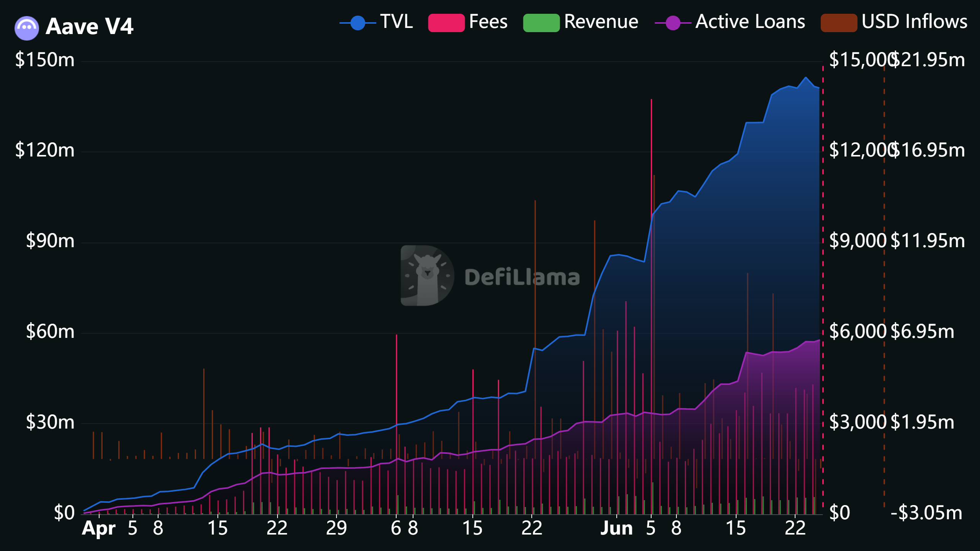Click the $16.95m inflows axis label

[x=928, y=150]
